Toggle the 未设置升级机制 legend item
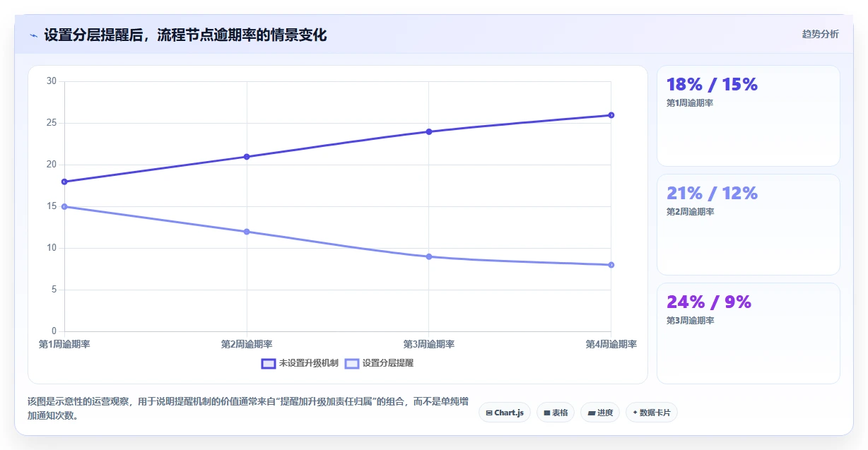868x450 pixels. (x=300, y=363)
